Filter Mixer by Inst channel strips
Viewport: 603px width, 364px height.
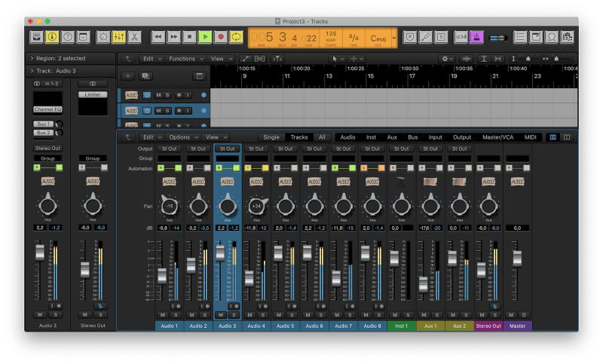[x=371, y=137]
